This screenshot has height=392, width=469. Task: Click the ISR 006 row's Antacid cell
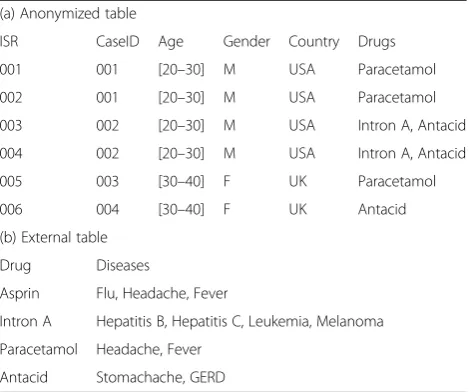(382, 210)
